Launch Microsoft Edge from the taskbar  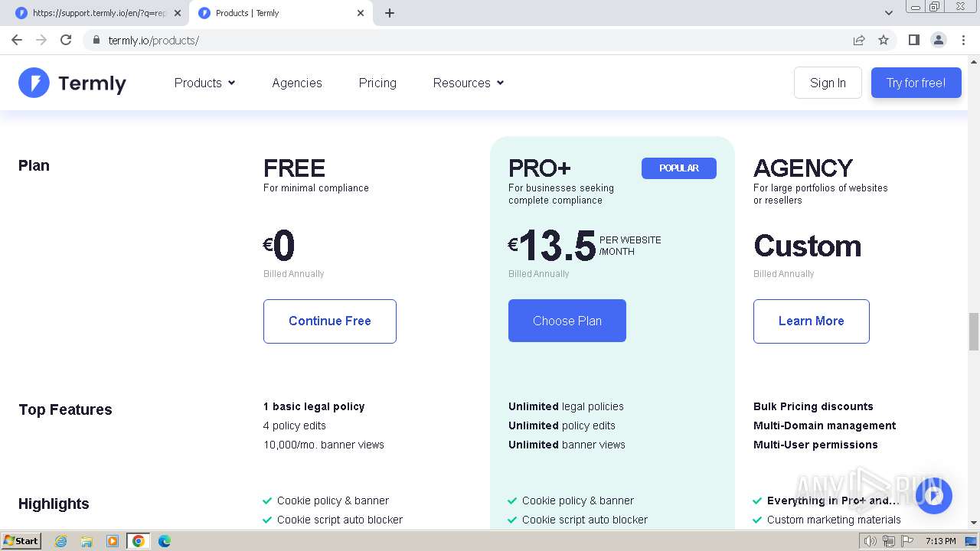pyautogui.click(x=165, y=541)
